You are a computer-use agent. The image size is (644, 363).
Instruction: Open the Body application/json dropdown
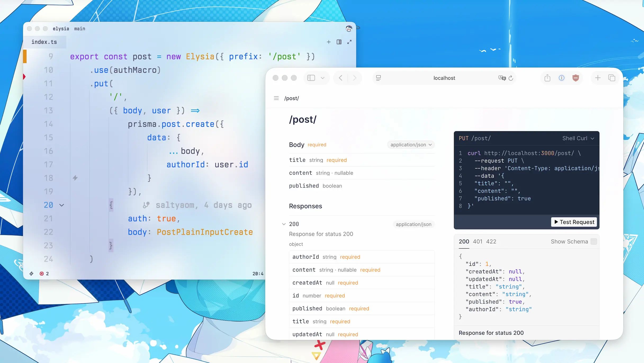click(x=411, y=145)
